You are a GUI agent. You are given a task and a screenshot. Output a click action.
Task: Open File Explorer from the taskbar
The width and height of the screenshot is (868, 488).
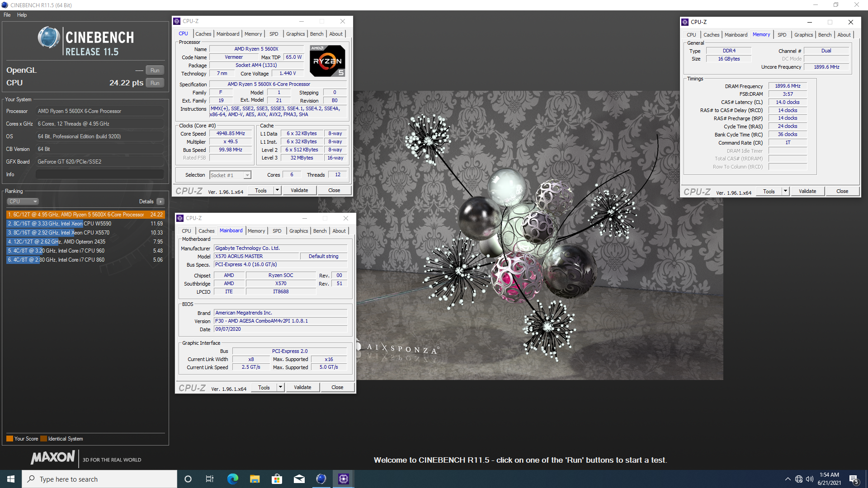(255, 479)
